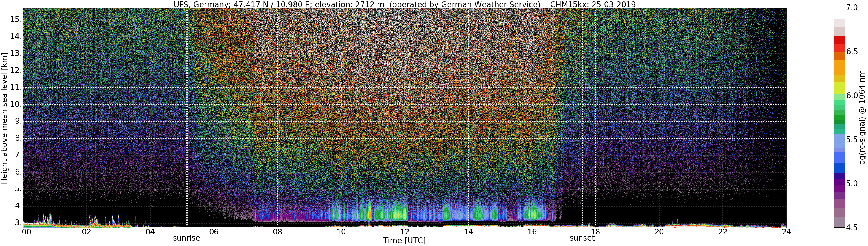
Task: Click the colorbar label 'log(rc-signal) @ 1064 nm'
Action: (x=862, y=118)
